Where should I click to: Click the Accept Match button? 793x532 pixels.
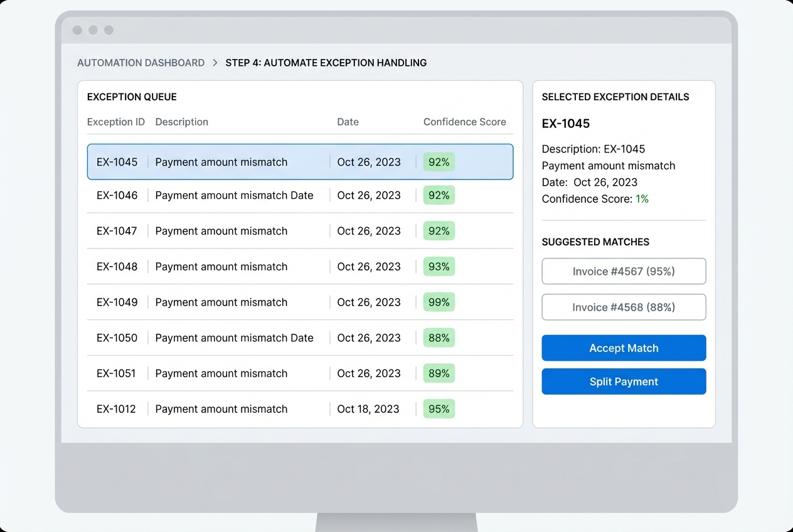[x=623, y=348]
